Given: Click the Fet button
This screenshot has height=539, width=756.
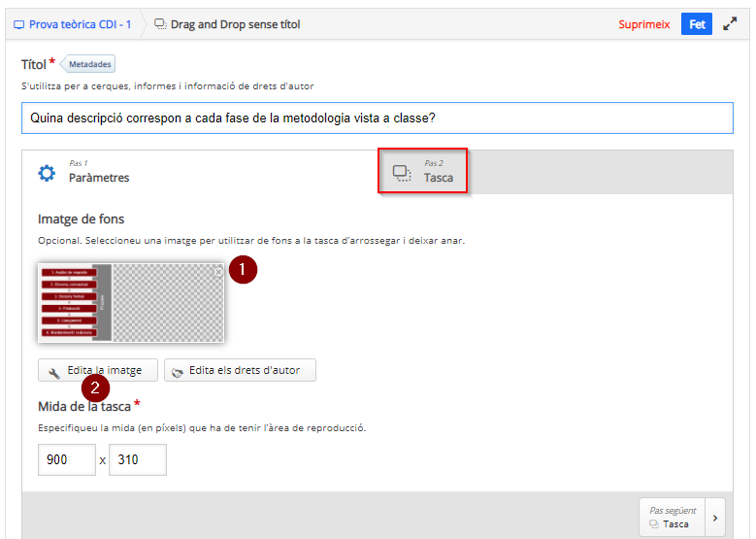Looking at the screenshot, I should (x=696, y=24).
